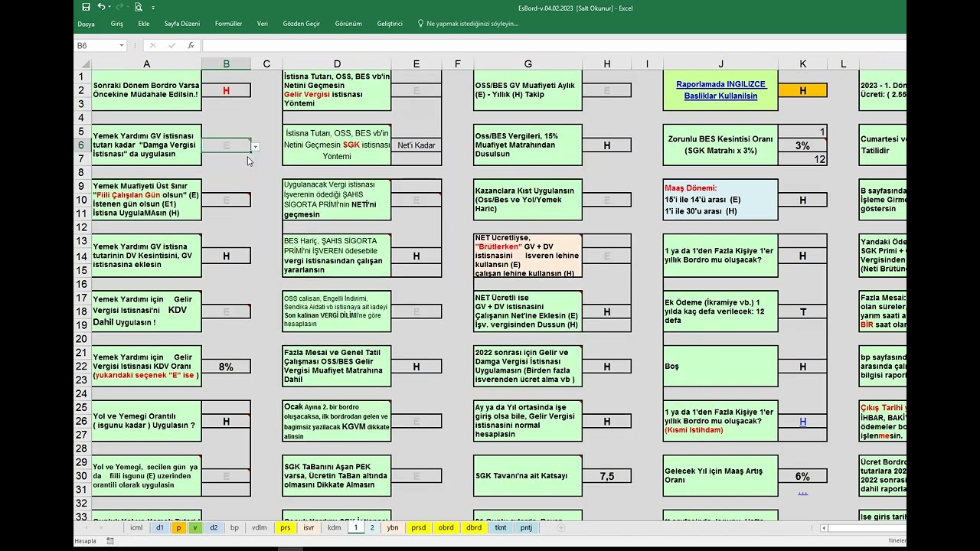The image size is (980, 551).
Task: Expand the Undo history dropdown arrow
Action: point(109,8)
